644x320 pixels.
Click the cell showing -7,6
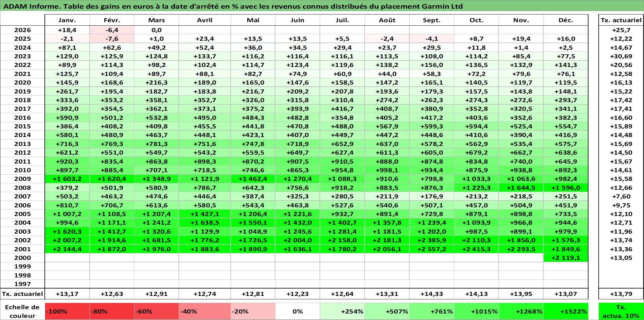[x=112, y=39]
